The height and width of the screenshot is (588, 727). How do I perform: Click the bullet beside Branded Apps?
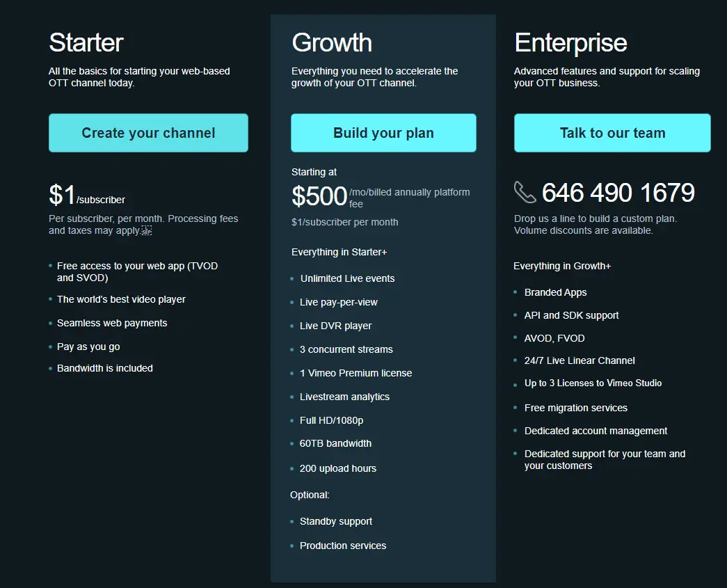pyautogui.click(x=516, y=292)
